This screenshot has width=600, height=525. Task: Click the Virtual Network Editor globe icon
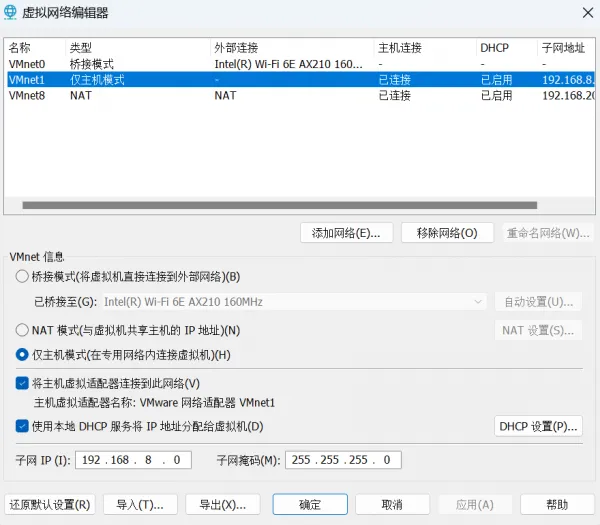[10, 12]
